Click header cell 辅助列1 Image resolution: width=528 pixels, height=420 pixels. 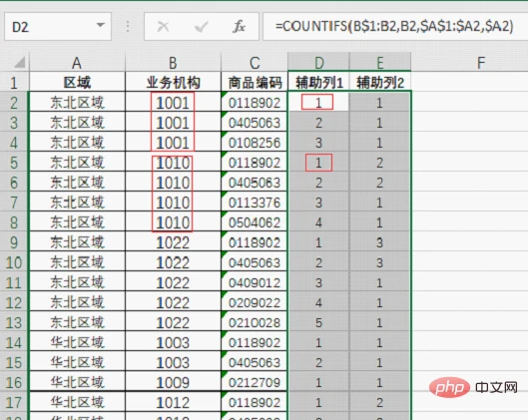coord(318,82)
